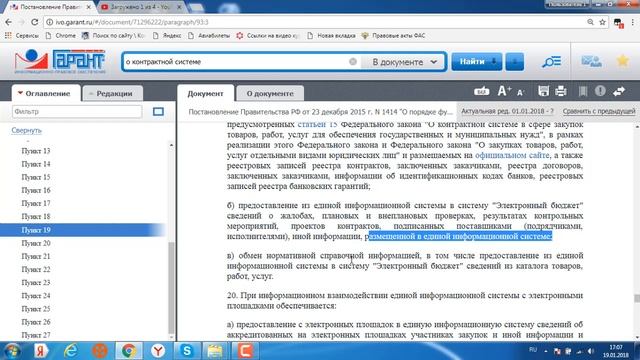This screenshot has width=640, height=360.
Task: Go to Пункт 23 in contents
Action: (x=36, y=282)
